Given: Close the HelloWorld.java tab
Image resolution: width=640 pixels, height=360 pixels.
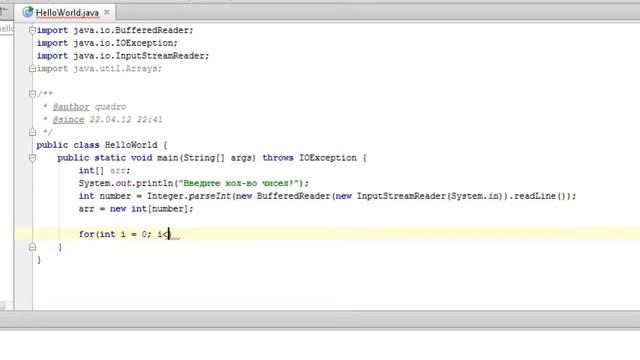Looking at the screenshot, I should click(107, 13).
